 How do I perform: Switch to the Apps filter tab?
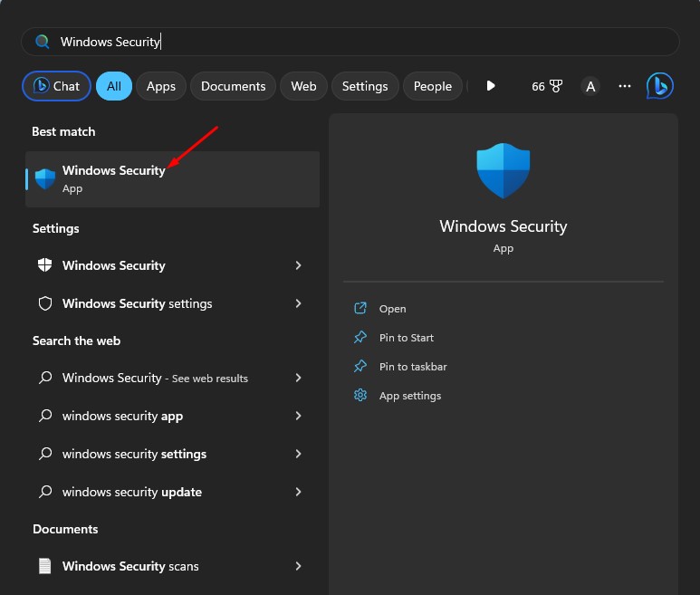click(x=161, y=86)
